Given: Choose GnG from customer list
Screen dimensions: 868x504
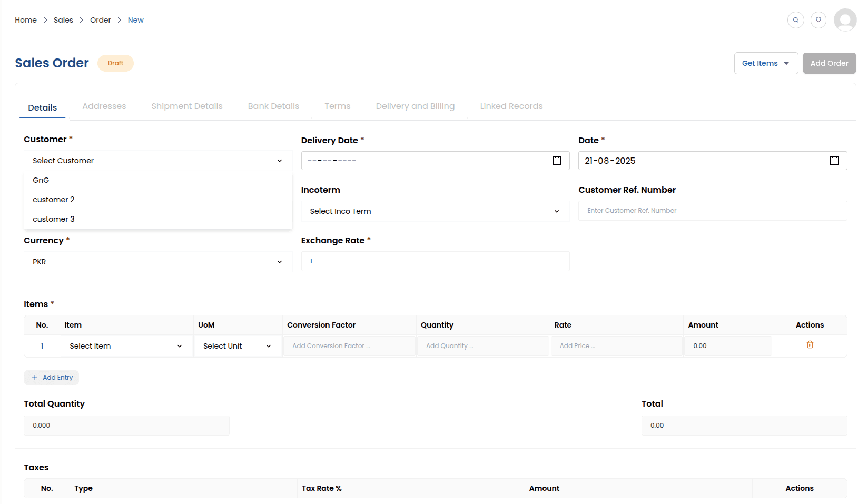Looking at the screenshot, I should coord(41,180).
